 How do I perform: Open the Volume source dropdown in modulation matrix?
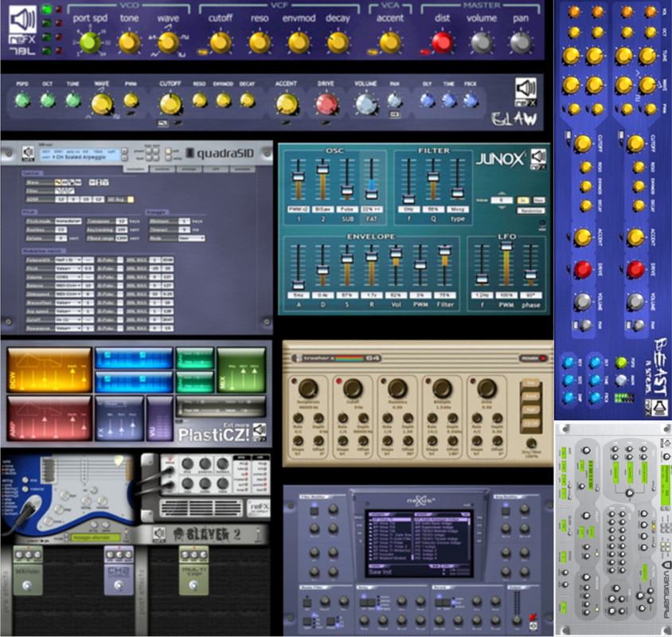68,277
